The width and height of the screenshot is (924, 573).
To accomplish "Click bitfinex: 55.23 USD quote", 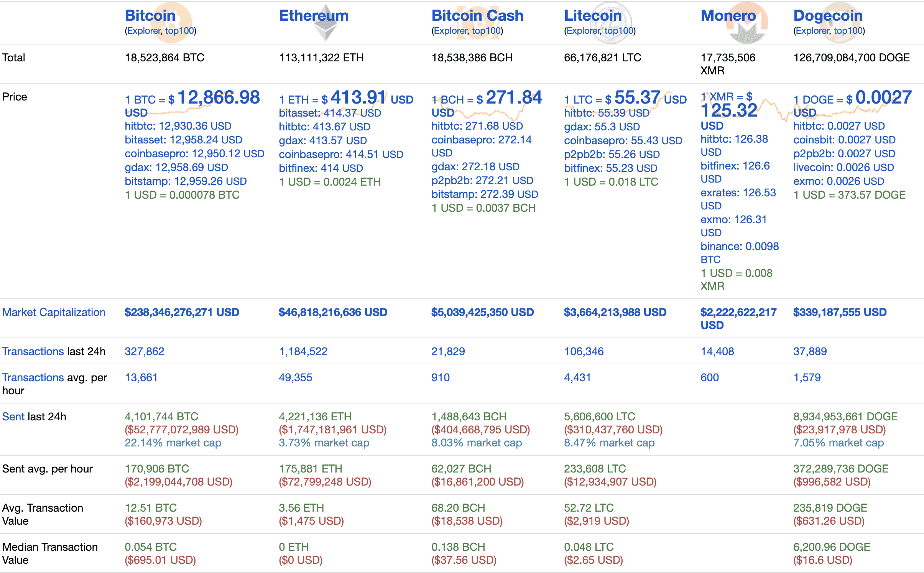I will point(611,168).
